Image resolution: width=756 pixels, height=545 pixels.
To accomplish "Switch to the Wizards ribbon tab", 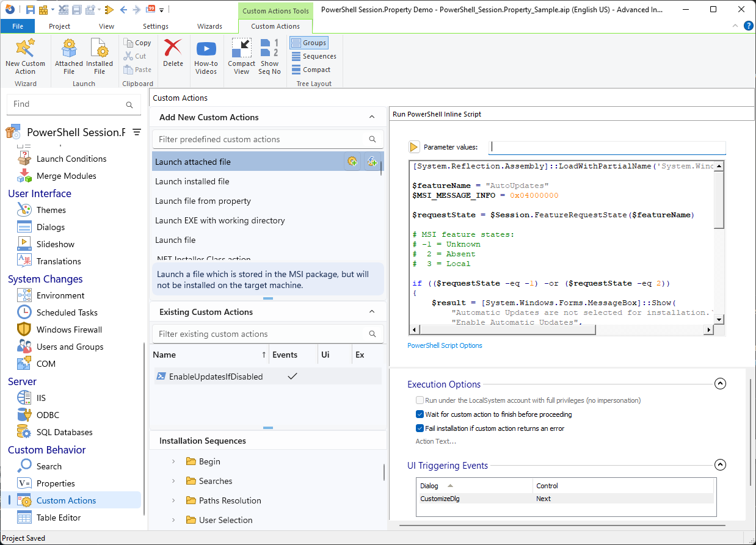I will [209, 26].
